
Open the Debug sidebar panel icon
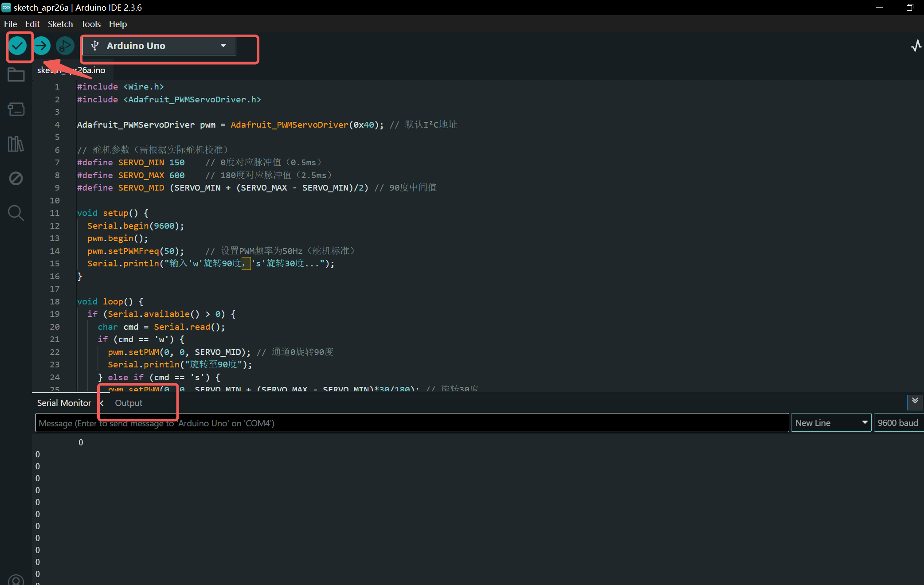(16, 178)
